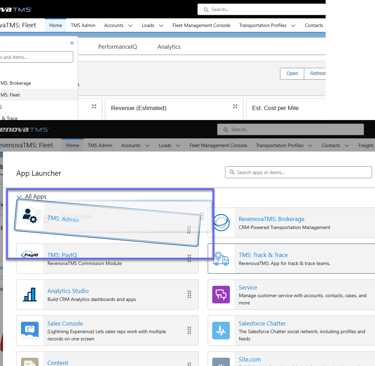This screenshot has width=375, height=366.
Task: Open the Salesforce Chatter link
Action: pos(262,323)
